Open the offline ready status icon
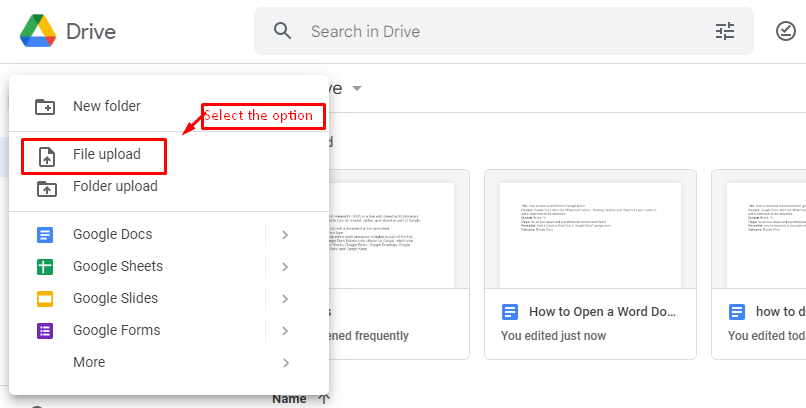 (785, 31)
